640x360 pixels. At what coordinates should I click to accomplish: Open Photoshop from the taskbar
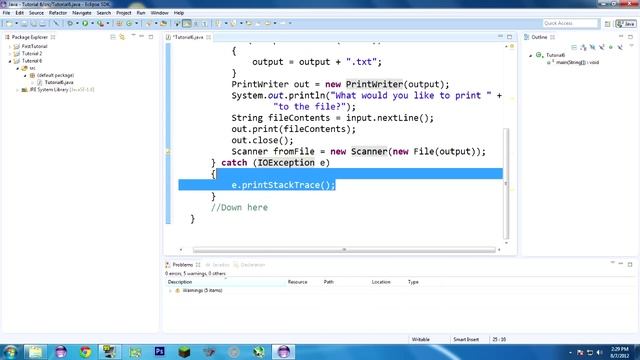[x=160, y=352]
